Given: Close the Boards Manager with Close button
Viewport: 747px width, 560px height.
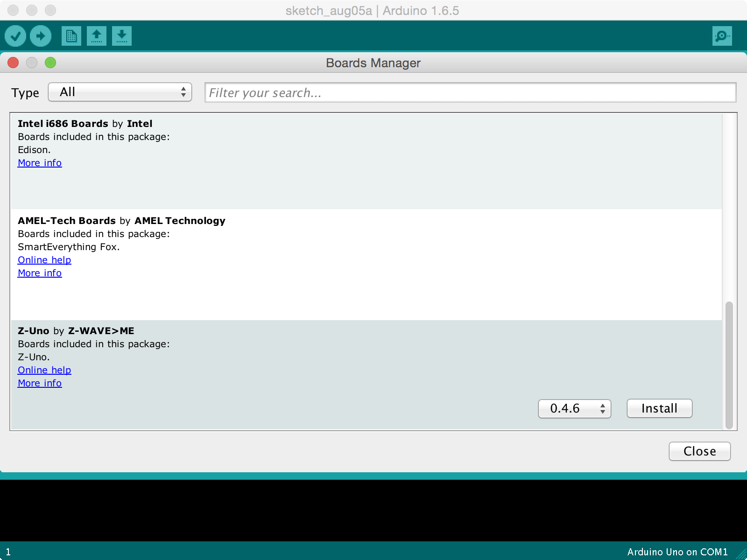Looking at the screenshot, I should [x=699, y=451].
